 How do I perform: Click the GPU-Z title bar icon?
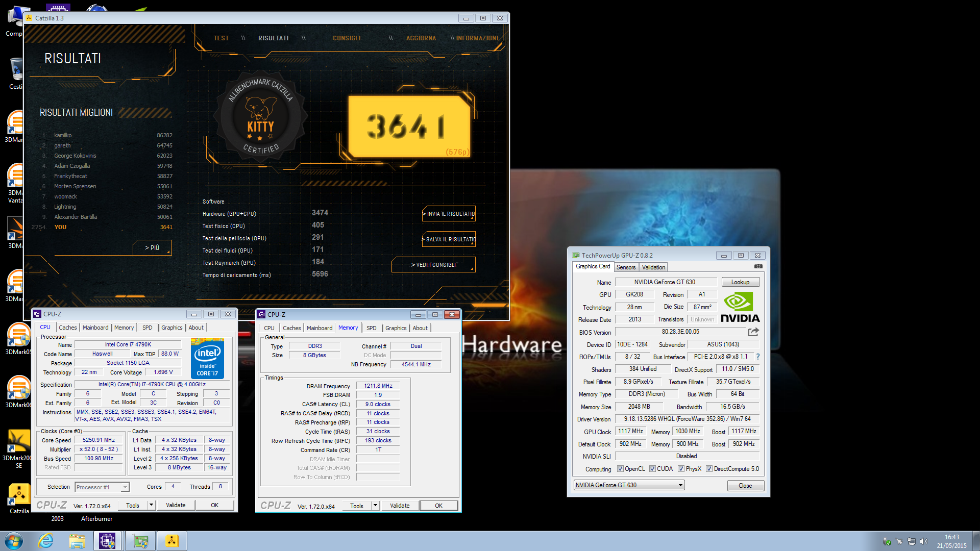576,256
